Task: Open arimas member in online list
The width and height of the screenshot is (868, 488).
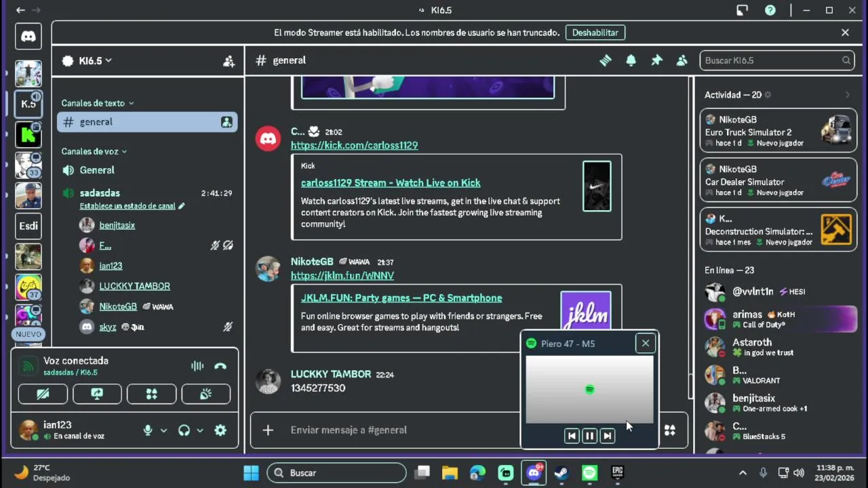Action: (778, 319)
